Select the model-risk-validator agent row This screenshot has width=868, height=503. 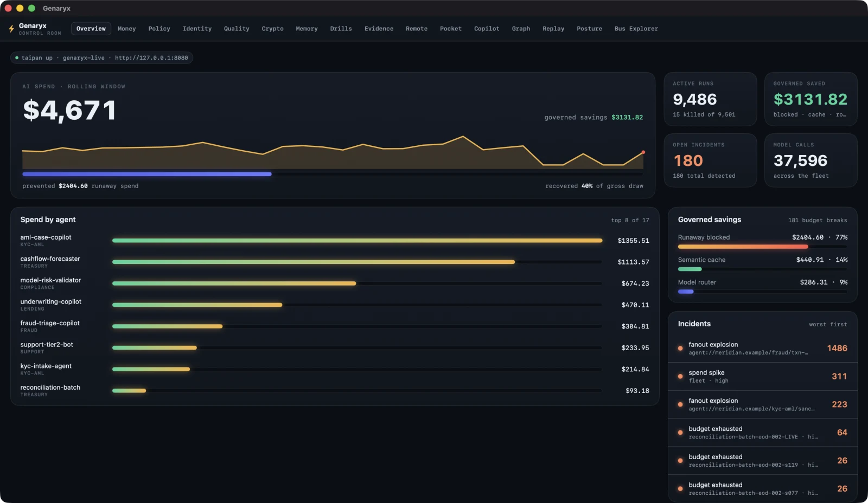click(x=335, y=283)
